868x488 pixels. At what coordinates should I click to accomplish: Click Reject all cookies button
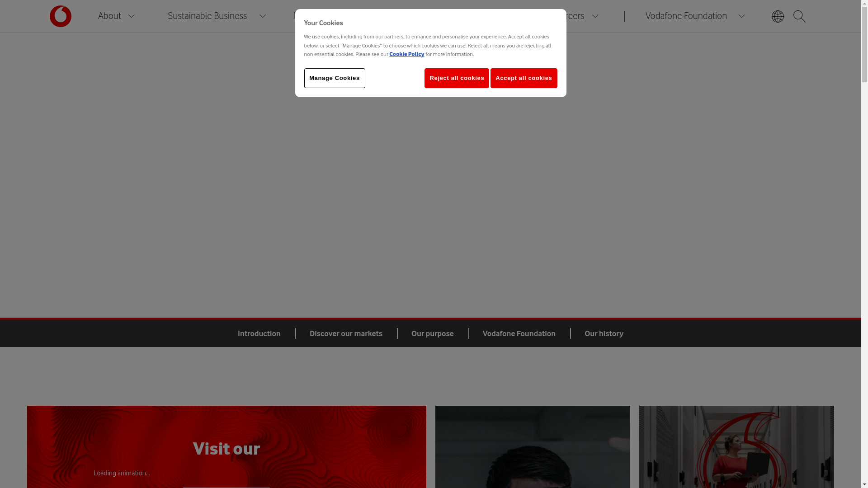pyautogui.click(x=457, y=78)
